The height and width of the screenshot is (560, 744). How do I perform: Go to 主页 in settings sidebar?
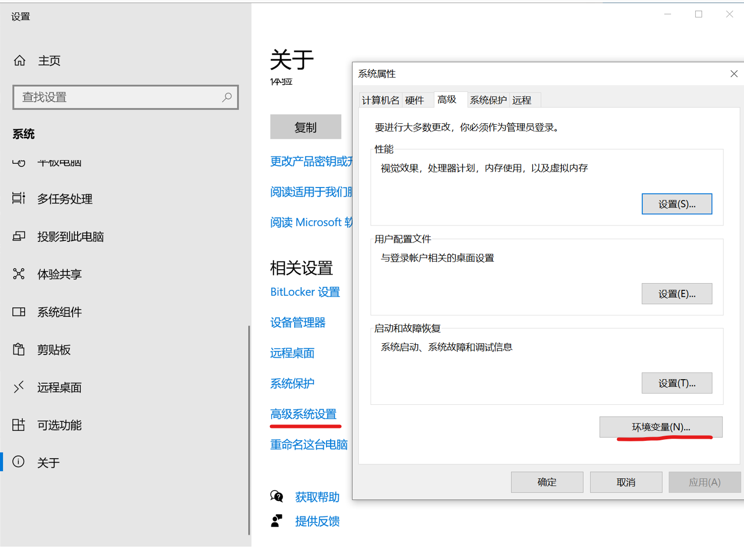point(49,61)
